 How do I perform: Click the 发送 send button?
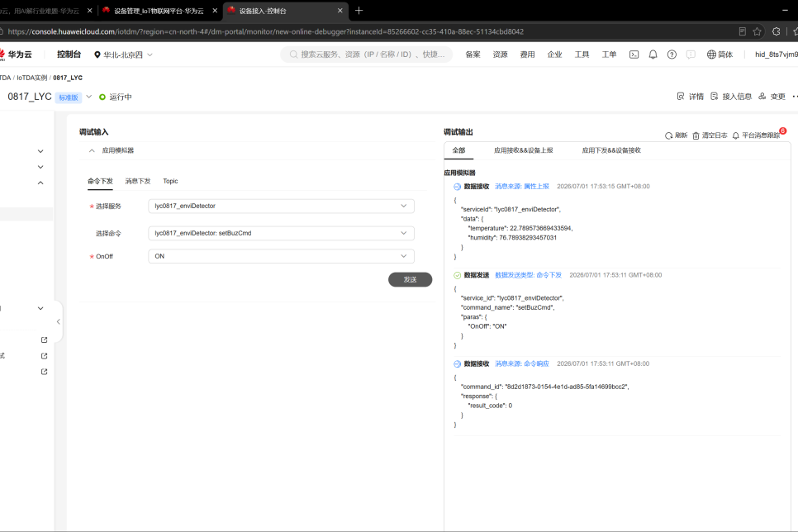pyautogui.click(x=411, y=279)
